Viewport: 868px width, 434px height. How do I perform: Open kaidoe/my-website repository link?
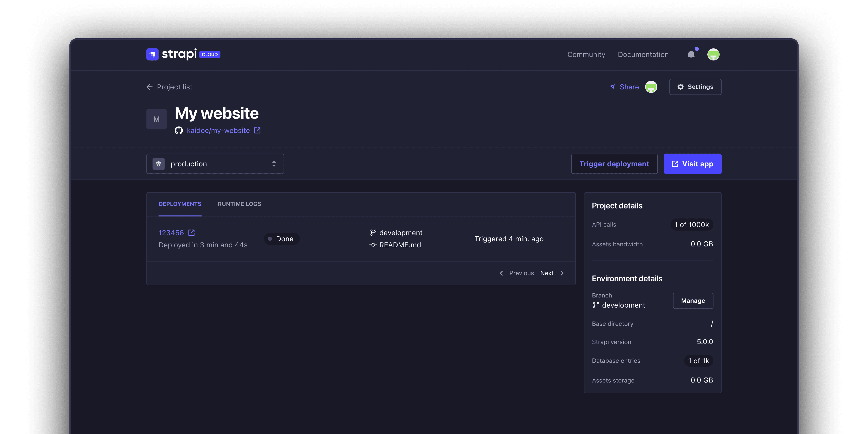tap(218, 130)
